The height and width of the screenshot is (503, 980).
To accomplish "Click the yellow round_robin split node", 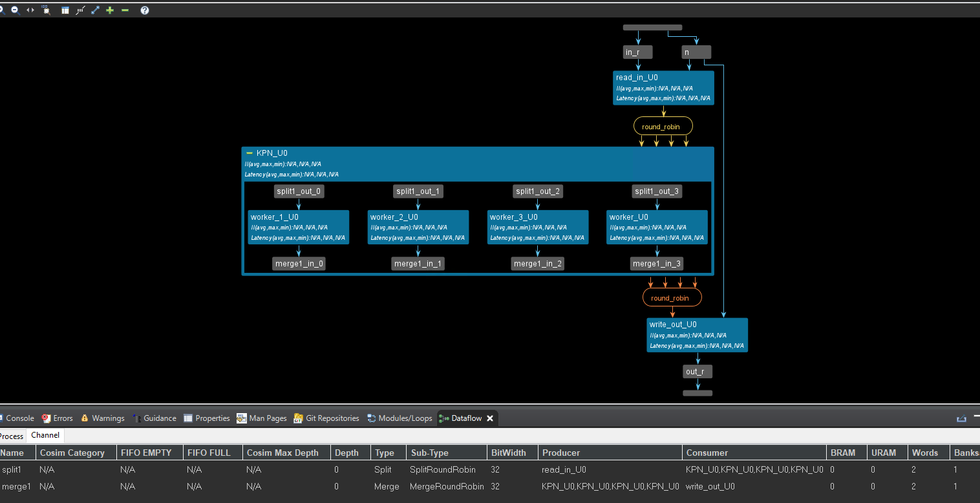I will pos(663,126).
